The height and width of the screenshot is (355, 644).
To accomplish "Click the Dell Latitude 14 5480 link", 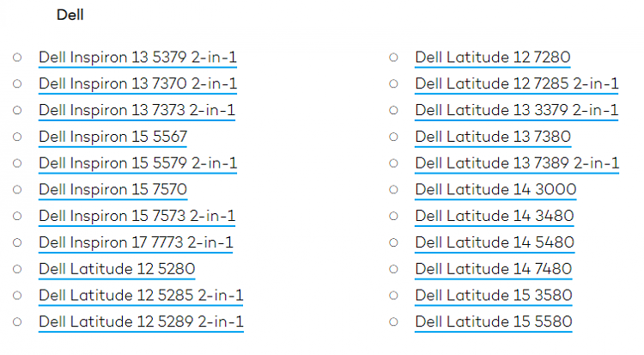I will pyautogui.click(x=495, y=242).
